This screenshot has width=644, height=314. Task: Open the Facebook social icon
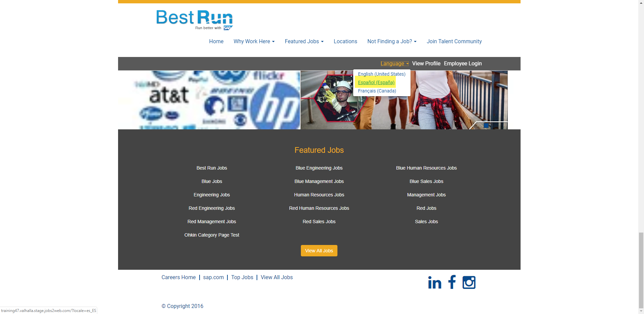pos(452,282)
